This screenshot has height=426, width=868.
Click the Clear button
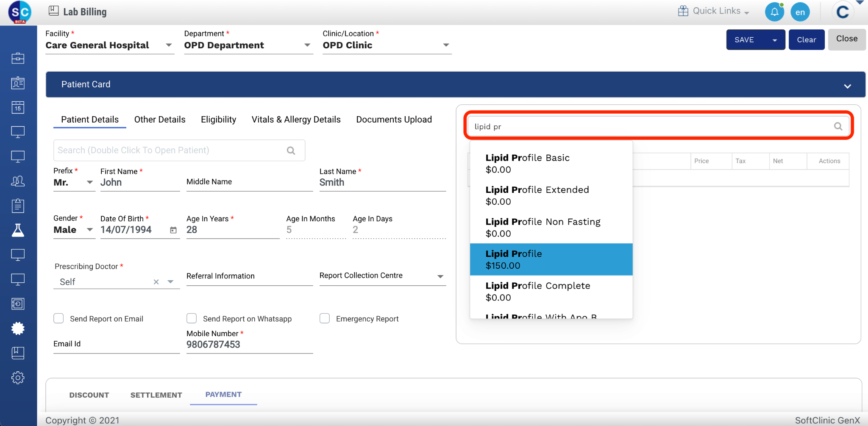[x=806, y=40]
